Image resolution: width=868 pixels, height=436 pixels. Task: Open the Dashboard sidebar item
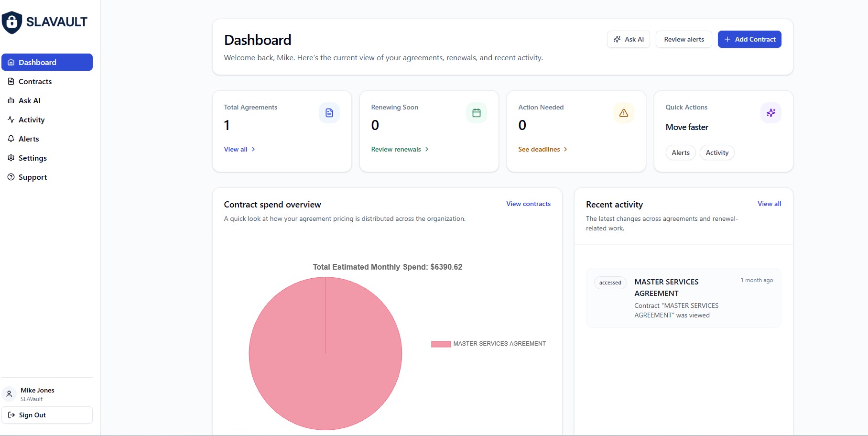(47, 62)
